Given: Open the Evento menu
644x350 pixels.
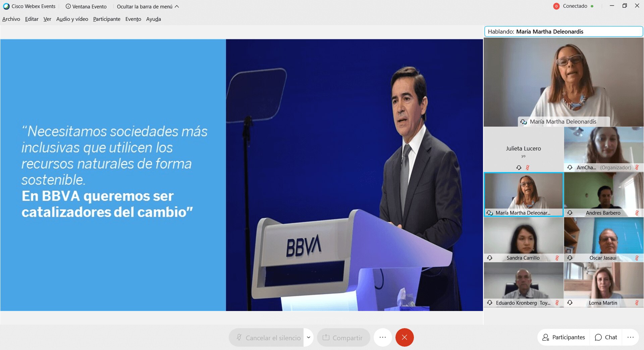Looking at the screenshot, I should coord(133,19).
